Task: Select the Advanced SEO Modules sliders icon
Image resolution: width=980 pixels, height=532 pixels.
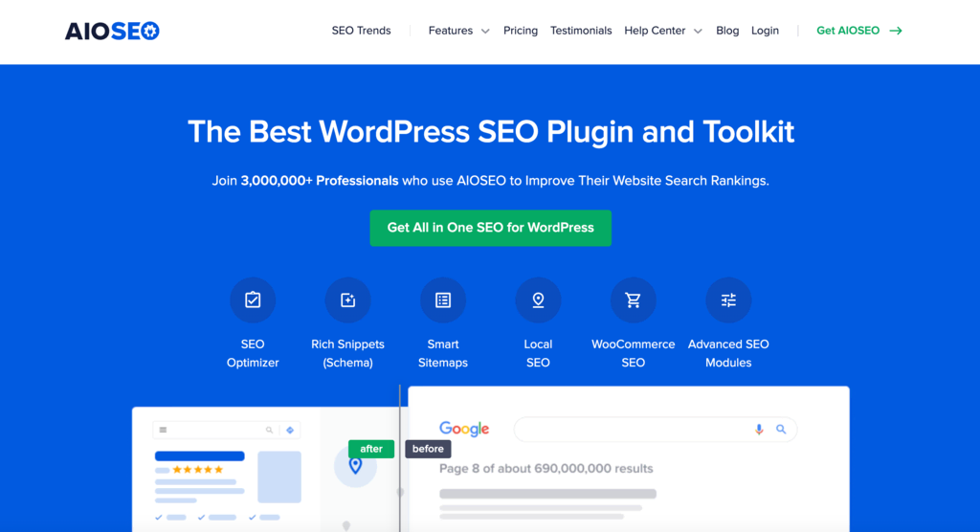Action: click(728, 300)
